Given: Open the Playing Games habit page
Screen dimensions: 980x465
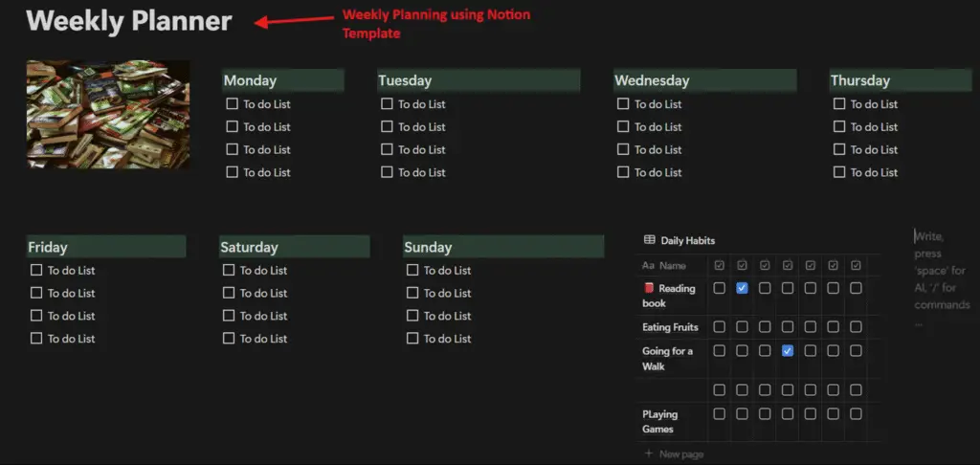Looking at the screenshot, I should 659,421.
